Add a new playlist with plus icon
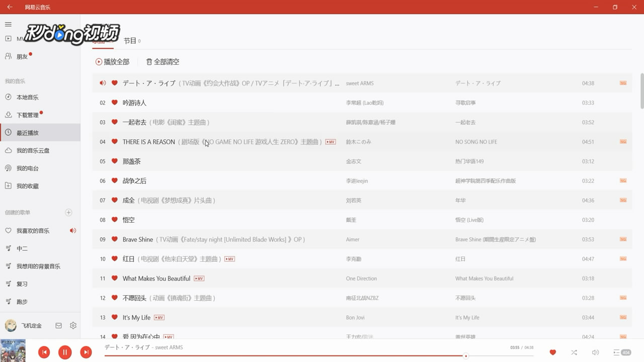This screenshot has height=362, width=644. 69,213
